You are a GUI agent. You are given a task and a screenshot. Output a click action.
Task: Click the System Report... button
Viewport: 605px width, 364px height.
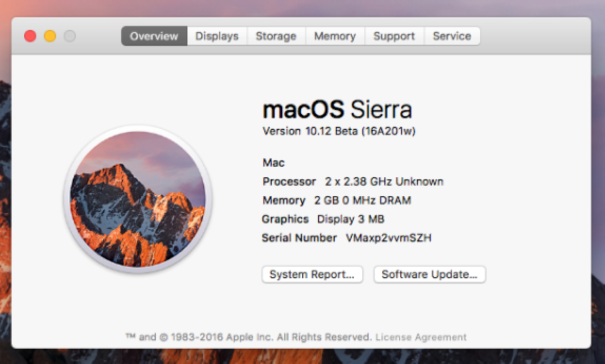(312, 275)
